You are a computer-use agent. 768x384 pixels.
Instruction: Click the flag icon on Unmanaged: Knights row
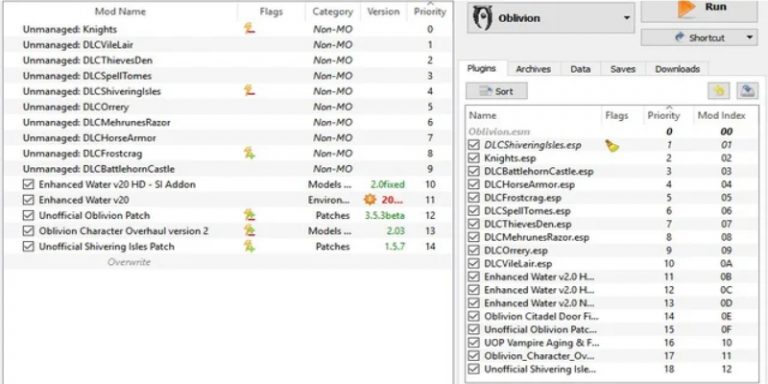pos(249,29)
